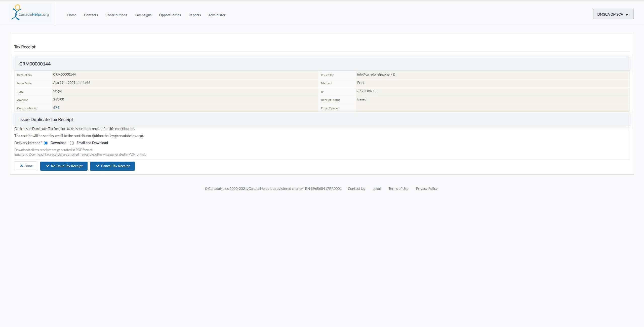Open the Terms of Use link
The width and height of the screenshot is (644, 327).
(398, 189)
